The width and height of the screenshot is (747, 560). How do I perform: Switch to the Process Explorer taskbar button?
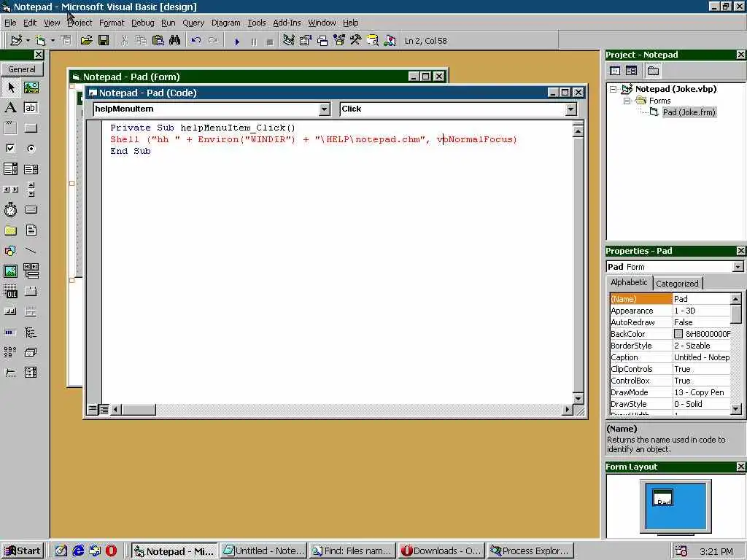530,551
